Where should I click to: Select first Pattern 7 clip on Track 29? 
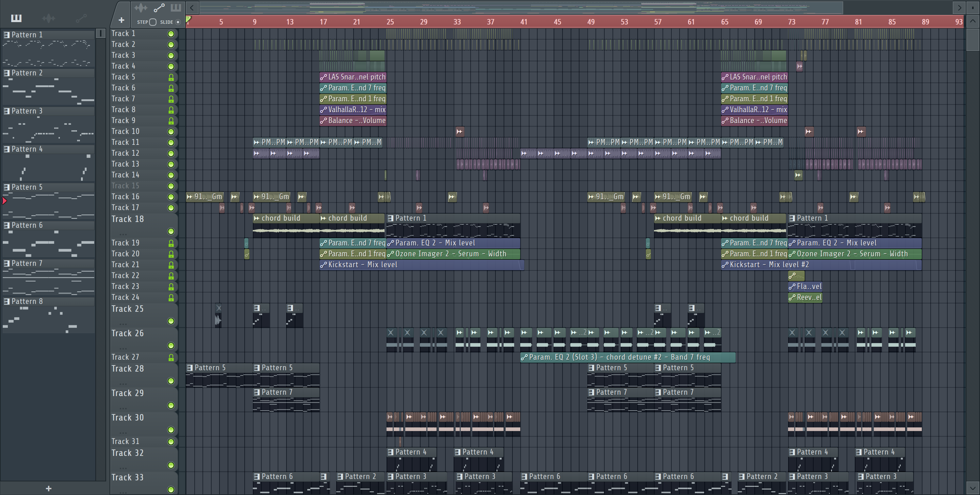(x=286, y=400)
